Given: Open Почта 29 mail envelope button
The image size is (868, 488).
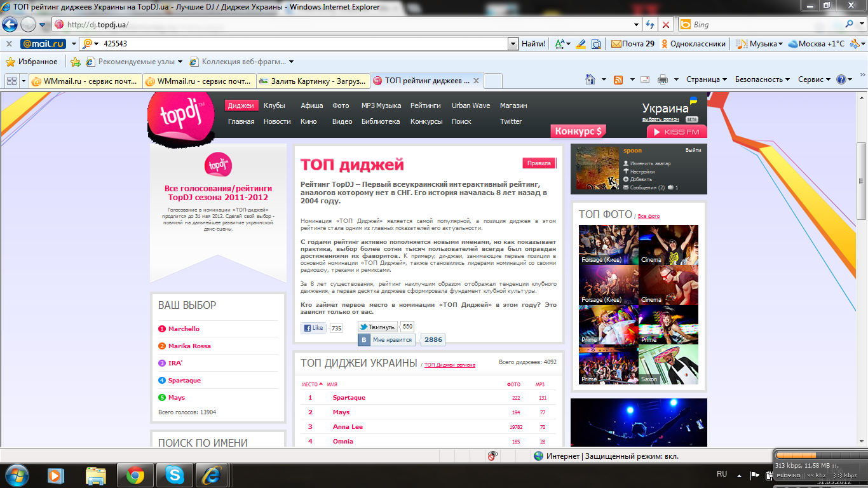Looking at the screenshot, I should 632,44.
